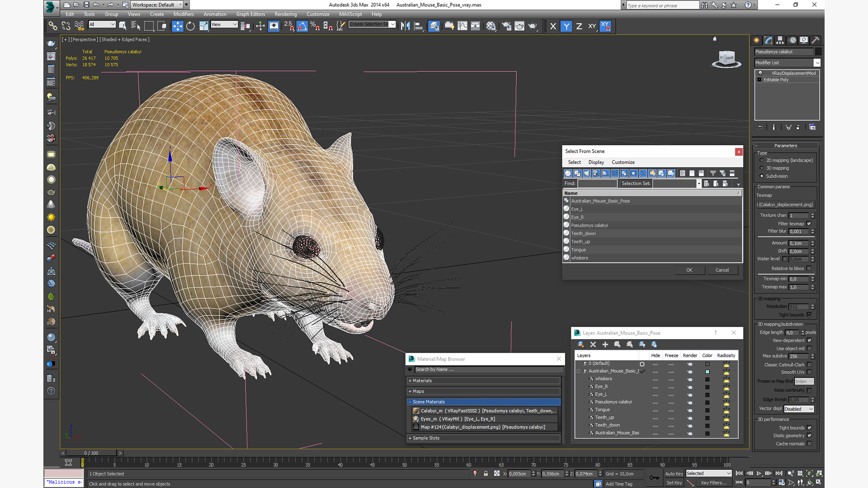Select the Move transform tool
This screenshot has width=868, height=488.
[177, 26]
